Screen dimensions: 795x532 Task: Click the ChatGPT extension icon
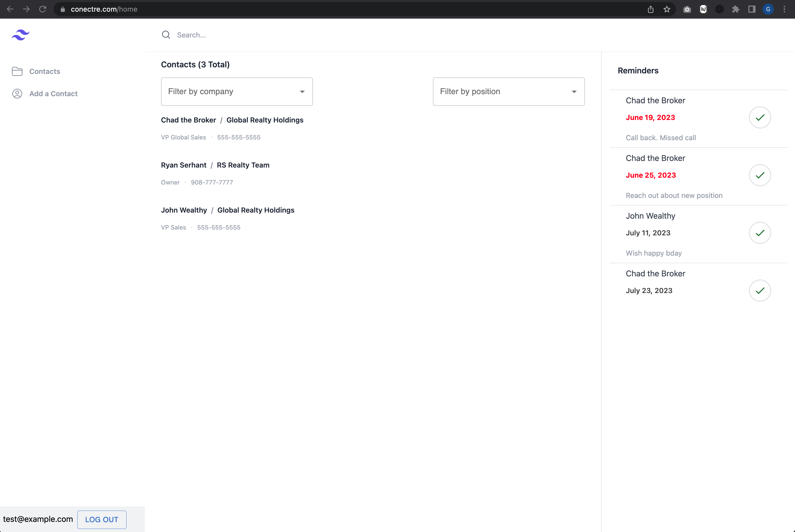tap(719, 9)
